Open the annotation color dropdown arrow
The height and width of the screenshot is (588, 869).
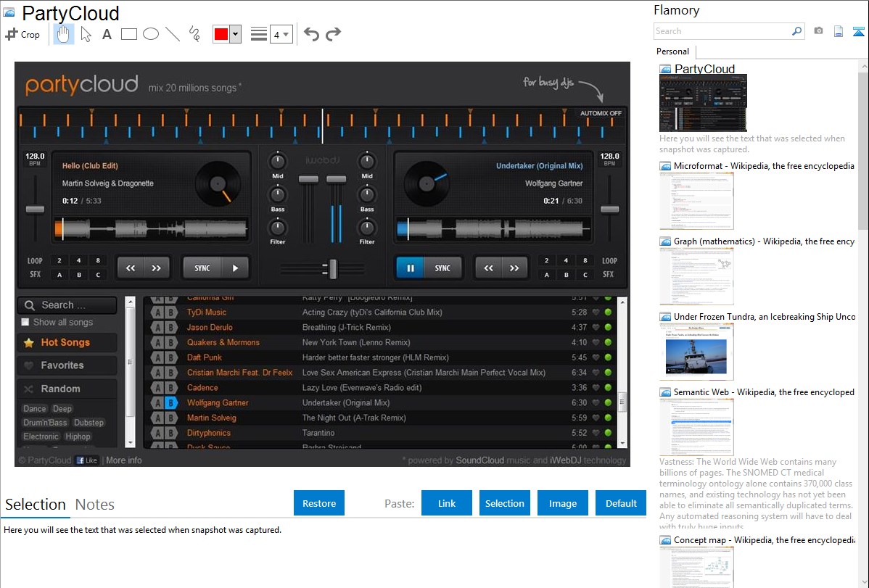pyautogui.click(x=236, y=34)
